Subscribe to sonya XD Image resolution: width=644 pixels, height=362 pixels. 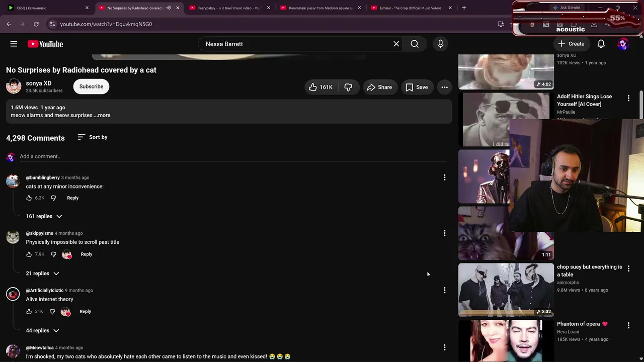[91, 86]
